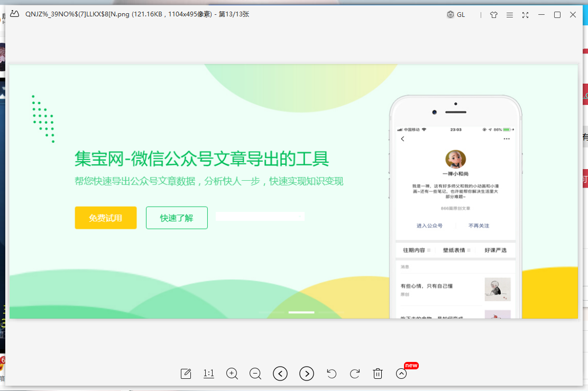Click the headline 集宝网-微信公众号文章导出的工具
Viewport: 588px width, 391px height.
[202, 159]
